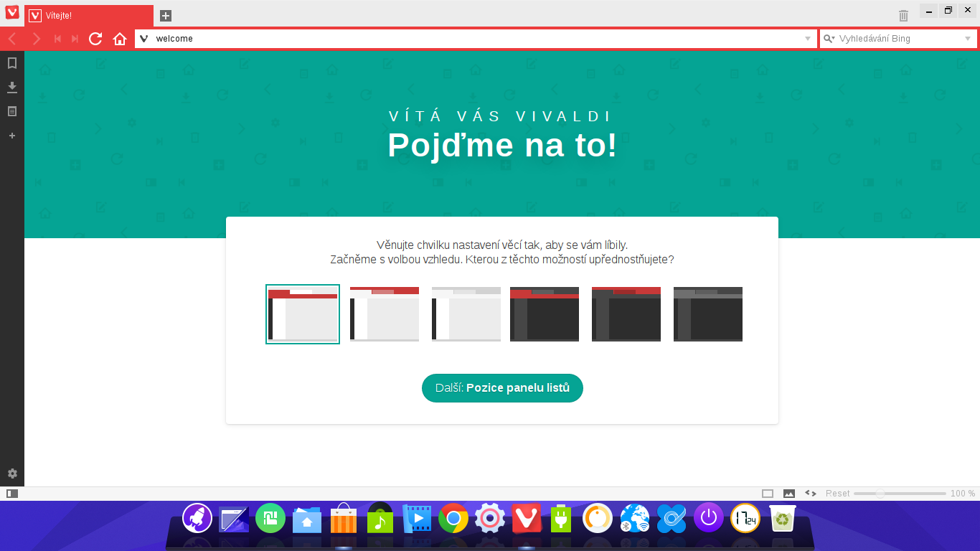Open Google Chrome from the dock
The height and width of the screenshot is (551, 980).
click(x=453, y=518)
